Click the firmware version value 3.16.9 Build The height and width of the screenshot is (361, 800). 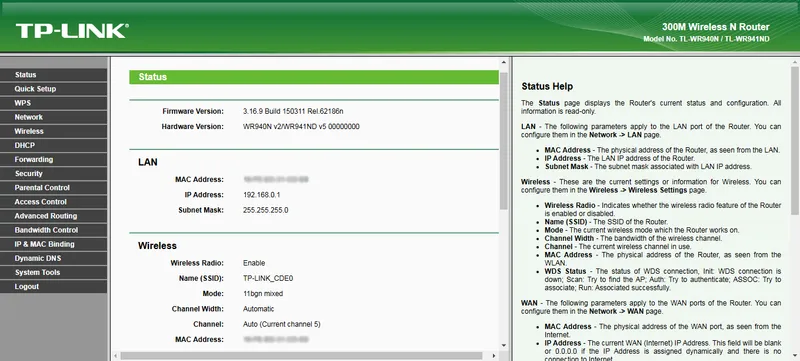point(293,111)
